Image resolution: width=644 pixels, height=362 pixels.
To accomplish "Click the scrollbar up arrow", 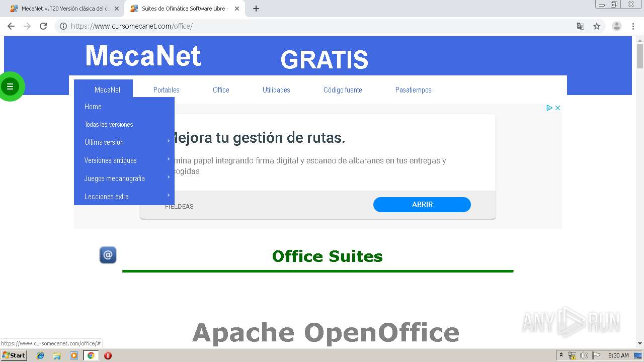I will 640,40.
